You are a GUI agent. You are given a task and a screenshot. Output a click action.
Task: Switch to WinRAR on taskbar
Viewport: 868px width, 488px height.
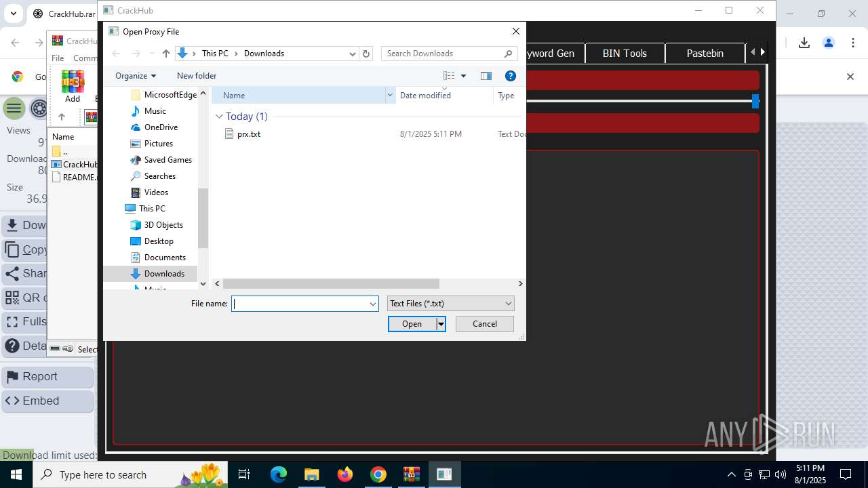412,474
